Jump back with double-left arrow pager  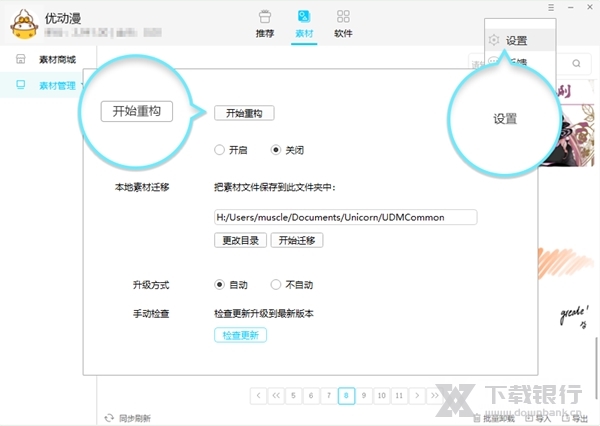click(x=276, y=395)
